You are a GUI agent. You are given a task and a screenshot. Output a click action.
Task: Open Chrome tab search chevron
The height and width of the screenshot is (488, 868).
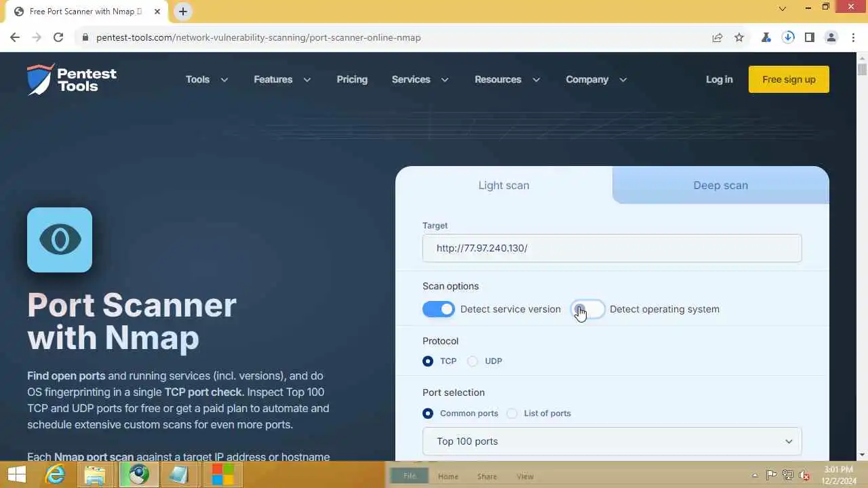pos(782,9)
